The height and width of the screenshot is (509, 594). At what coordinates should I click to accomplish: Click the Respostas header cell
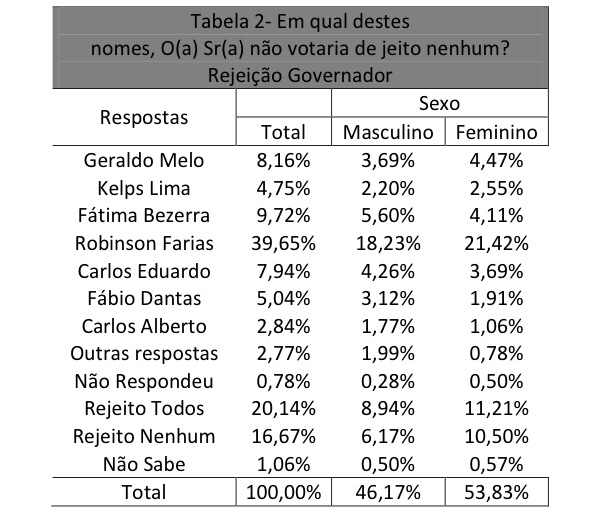pyautogui.click(x=144, y=117)
